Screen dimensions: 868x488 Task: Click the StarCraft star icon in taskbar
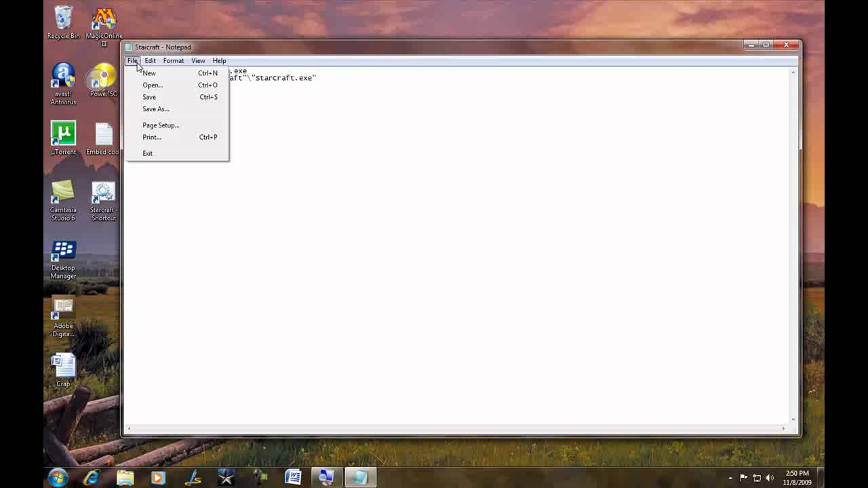[226, 477]
